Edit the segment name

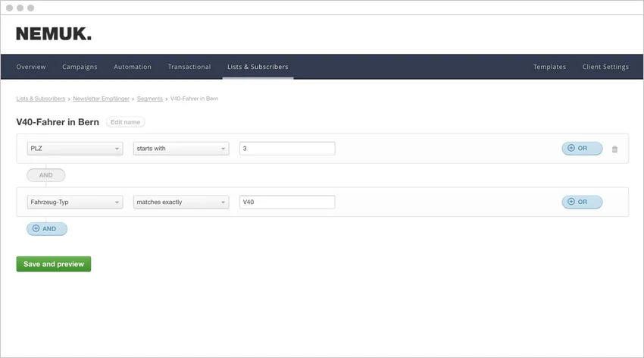click(125, 122)
